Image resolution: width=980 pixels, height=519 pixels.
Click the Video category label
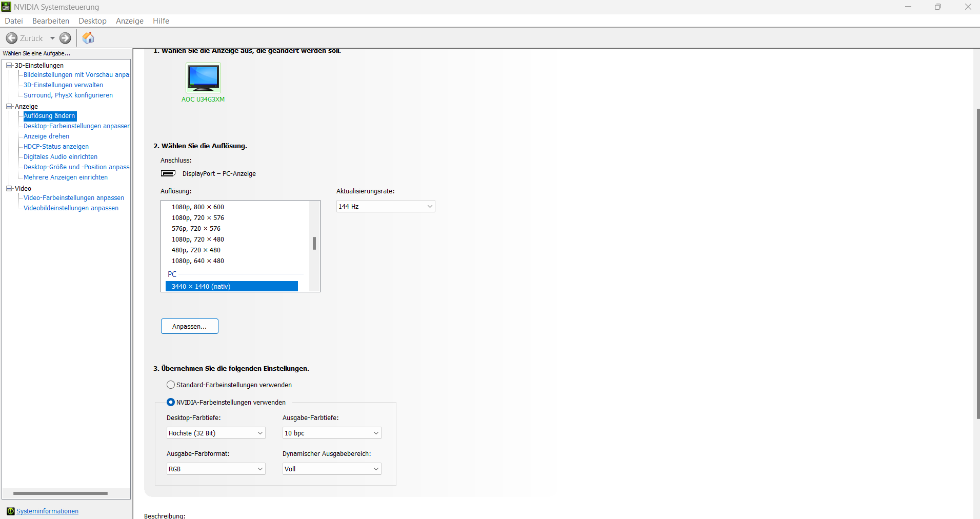(x=23, y=188)
